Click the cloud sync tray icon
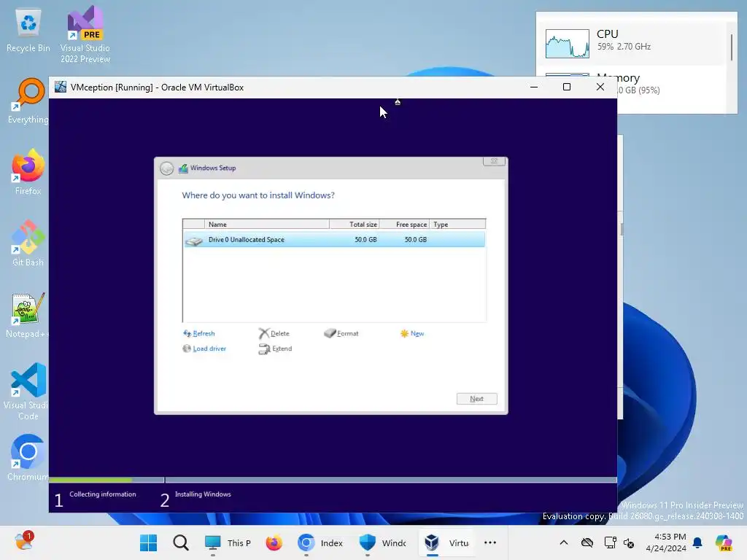Image resolution: width=747 pixels, height=560 pixels. click(x=587, y=542)
